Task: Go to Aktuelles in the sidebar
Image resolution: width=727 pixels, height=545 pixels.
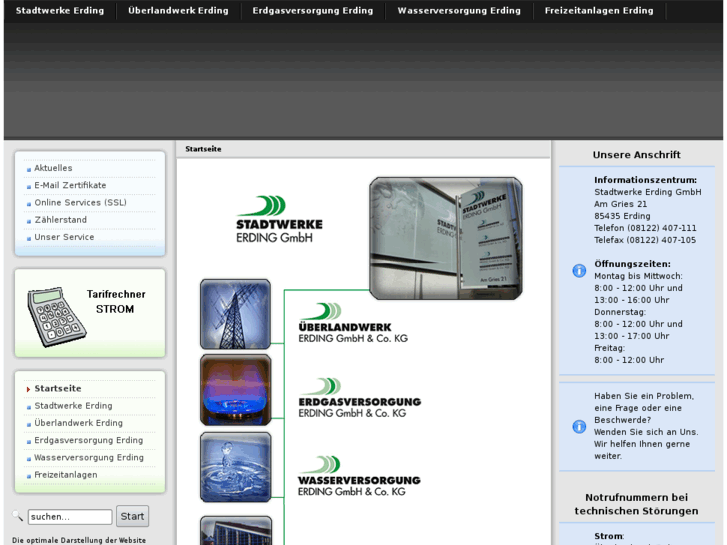Action: (53, 168)
